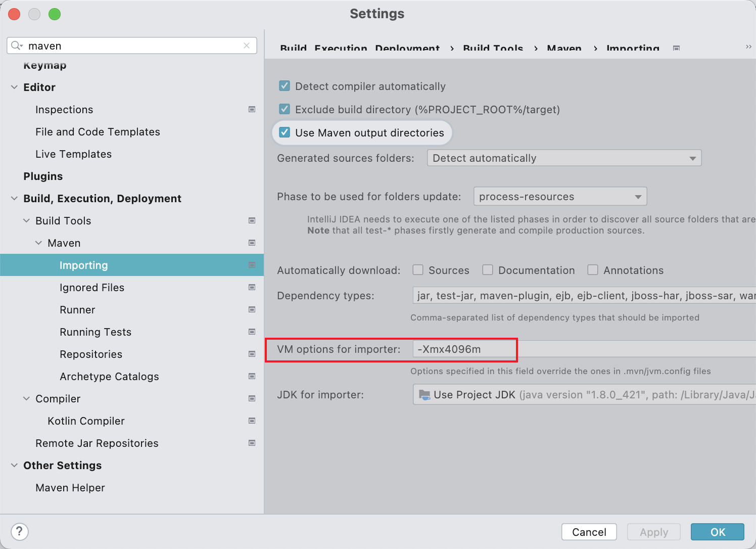Open Generated sources folders dropdown

pyautogui.click(x=564, y=158)
